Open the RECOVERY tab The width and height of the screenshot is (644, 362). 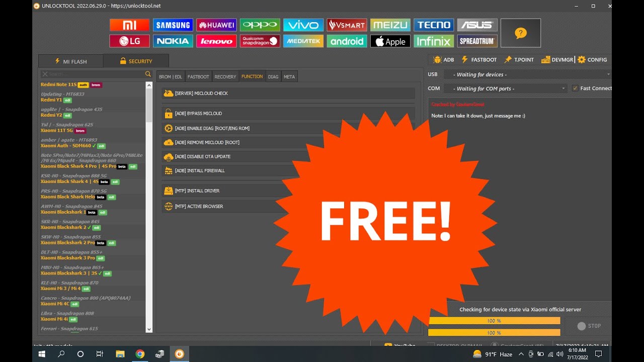[225, 76]
